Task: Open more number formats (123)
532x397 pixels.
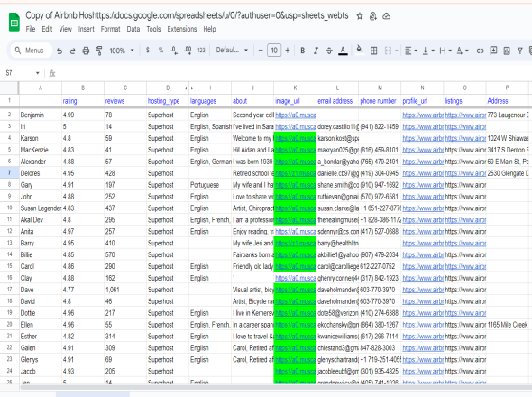Action: pos(201,51)
